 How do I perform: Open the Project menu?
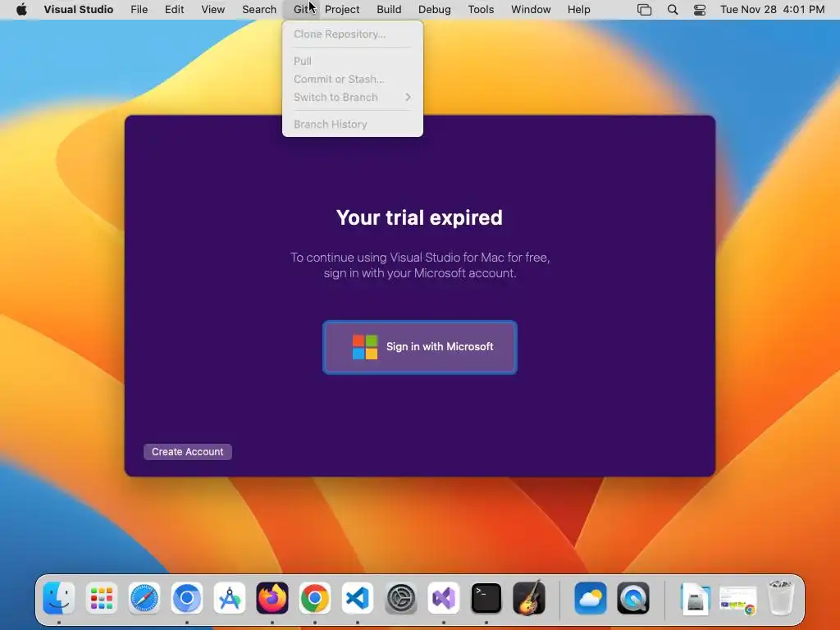click(342, 9)
